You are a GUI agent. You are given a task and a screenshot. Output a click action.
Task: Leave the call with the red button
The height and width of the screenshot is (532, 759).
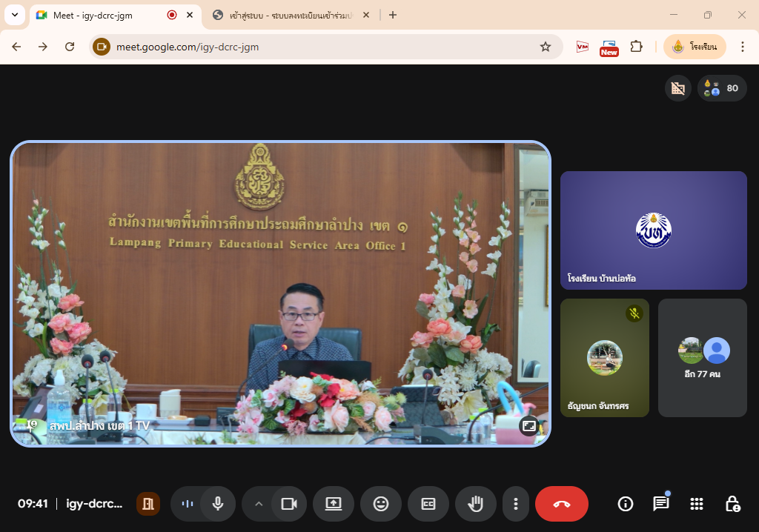(561, 504)
